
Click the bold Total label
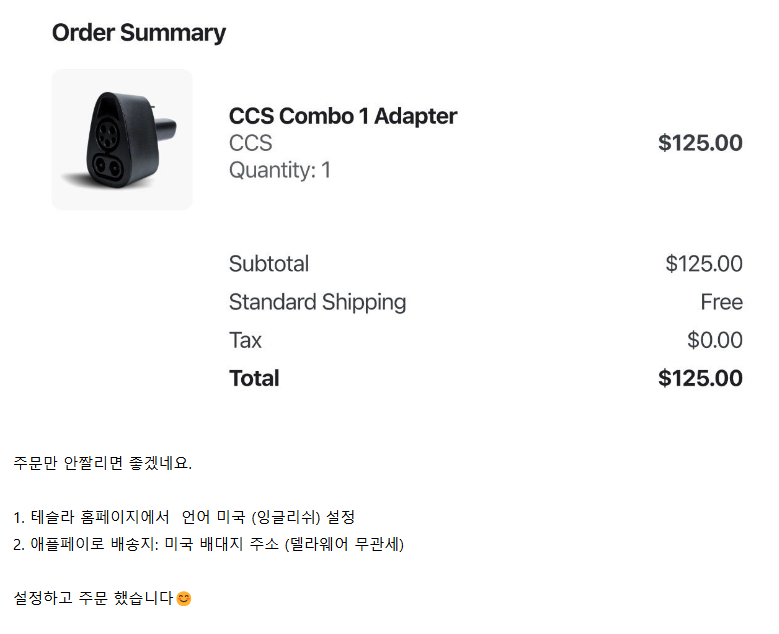253,378
